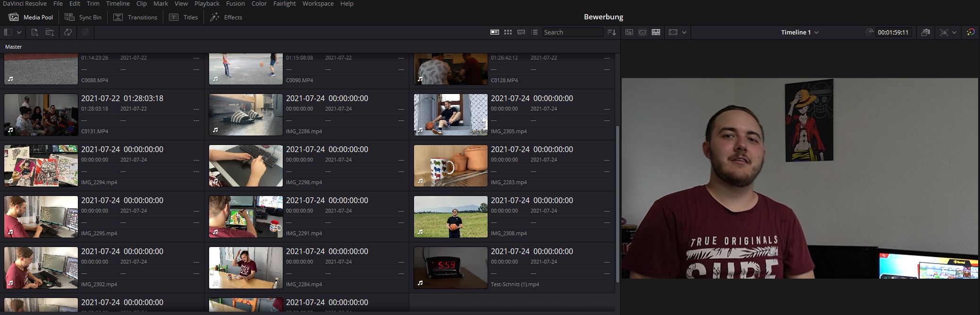
Task: Click the safe area overlay icon
Action: click(x=673, y=32)
